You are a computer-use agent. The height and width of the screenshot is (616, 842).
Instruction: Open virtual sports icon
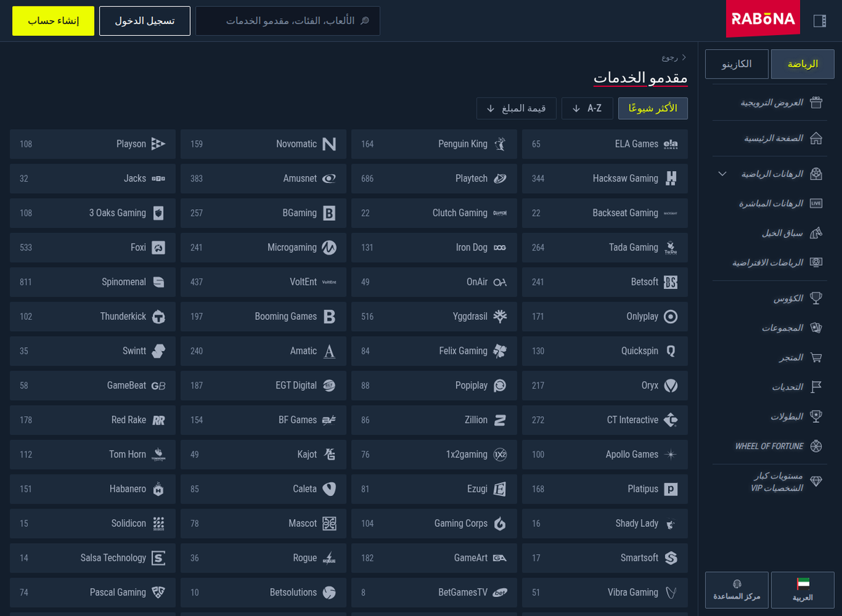click(816, 262)
